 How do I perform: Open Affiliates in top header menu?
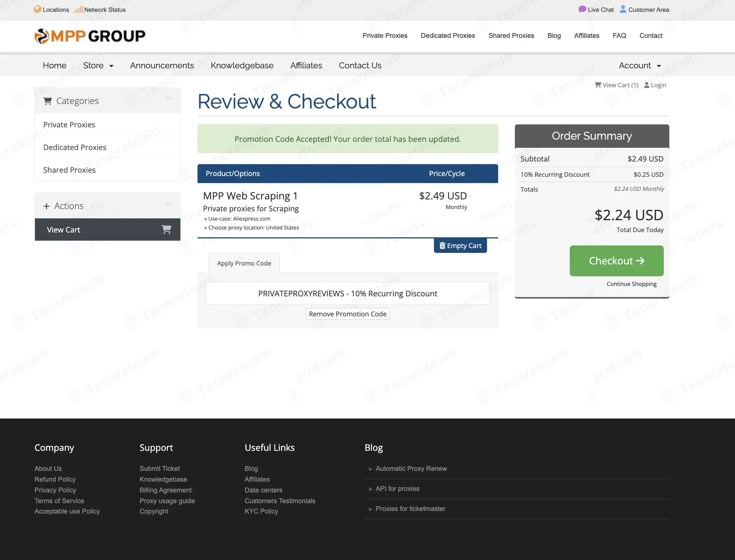(587, 36)
